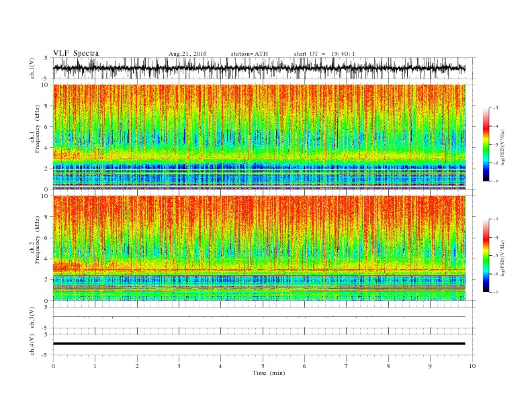Click the '7' tick on the time axis
Image resolution: width=532 pixels, height=411 pixels.
(346, 366)
